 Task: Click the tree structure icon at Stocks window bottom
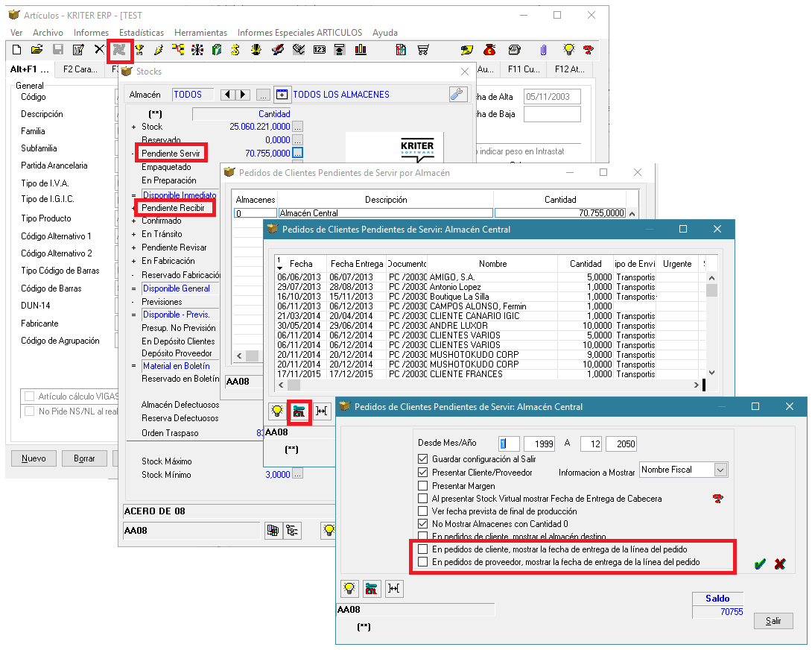coord(292,530)
